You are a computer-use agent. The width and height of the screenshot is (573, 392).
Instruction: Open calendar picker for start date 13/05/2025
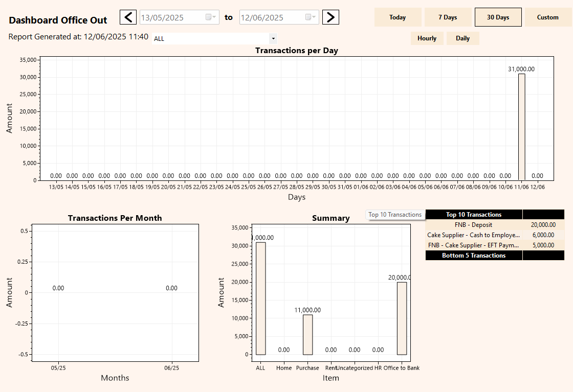[211, 17]
